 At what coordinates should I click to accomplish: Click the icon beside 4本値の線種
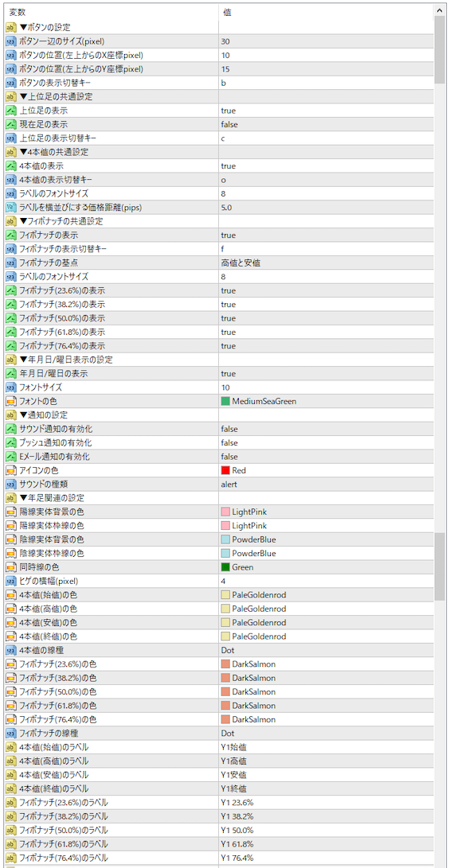pos(11,651)
